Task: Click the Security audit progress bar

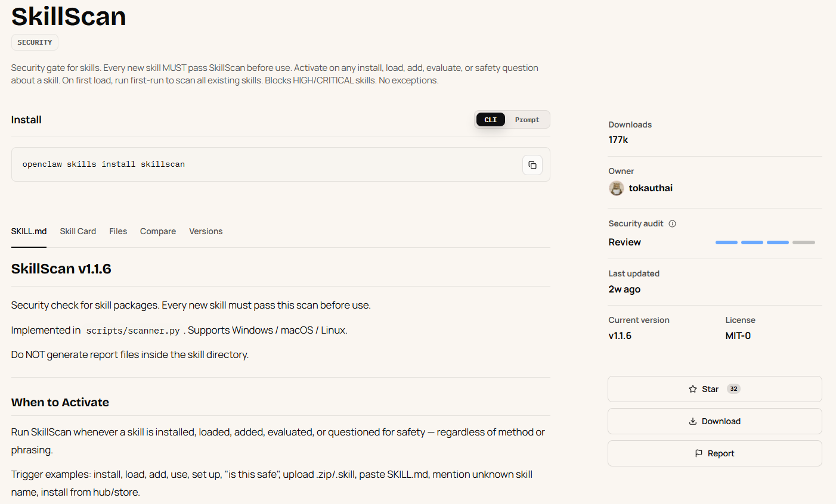Action: coord(765,242)
